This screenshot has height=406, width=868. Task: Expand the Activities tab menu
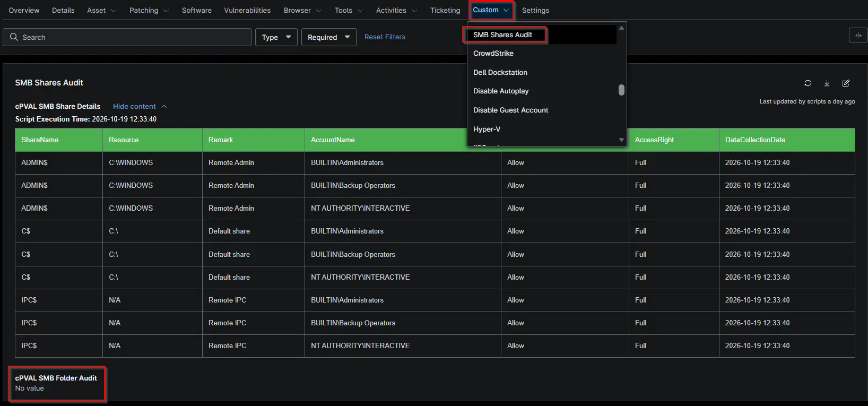click(396, 10)
